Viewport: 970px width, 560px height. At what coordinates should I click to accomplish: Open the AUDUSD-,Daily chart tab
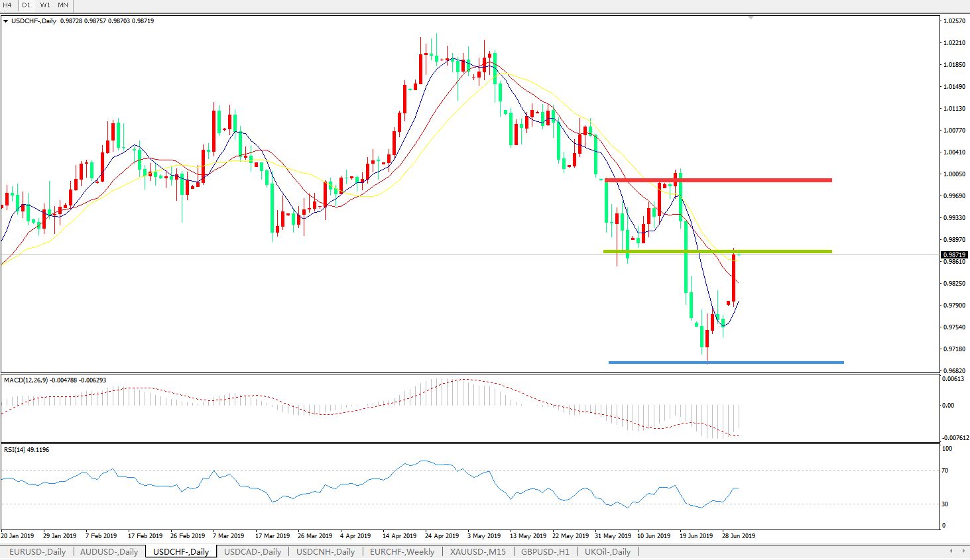[109, 551]
